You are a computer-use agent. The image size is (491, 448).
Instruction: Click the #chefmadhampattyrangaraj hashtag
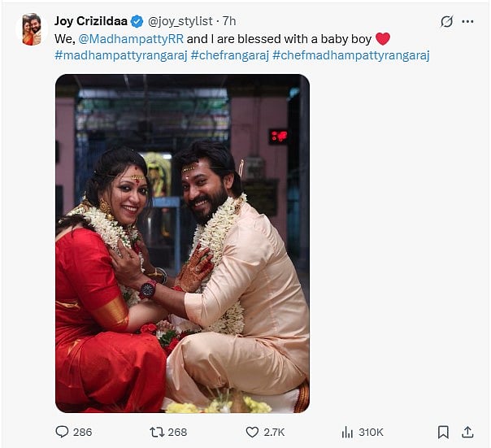click(x=351, y=55)
